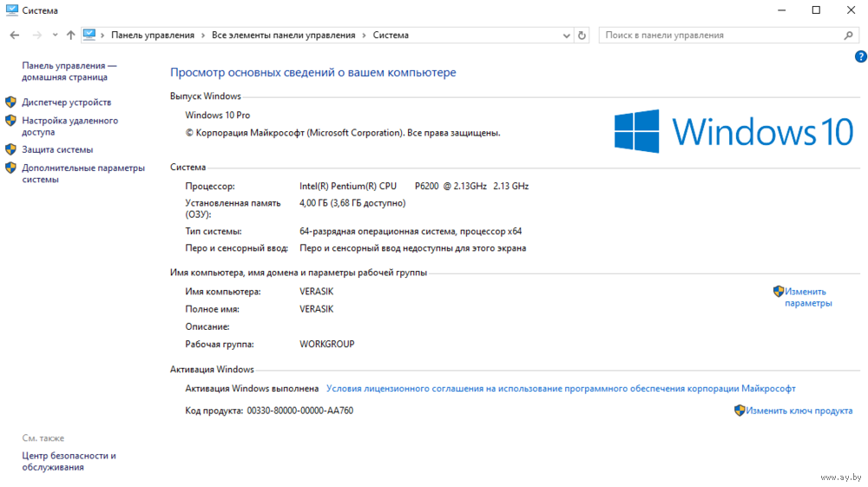Click the page heading Просмотр основных сведений

pos(312,73)
